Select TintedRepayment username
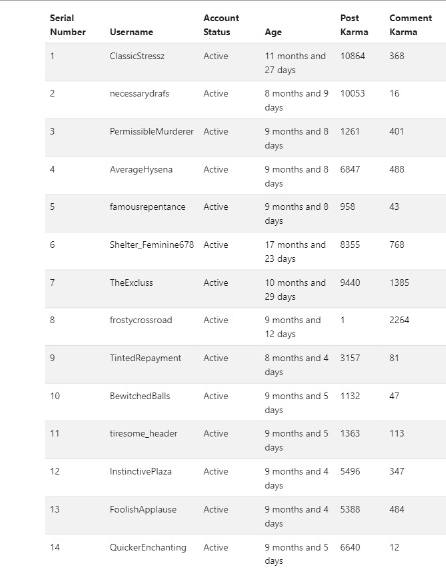 tap(145, 358)
